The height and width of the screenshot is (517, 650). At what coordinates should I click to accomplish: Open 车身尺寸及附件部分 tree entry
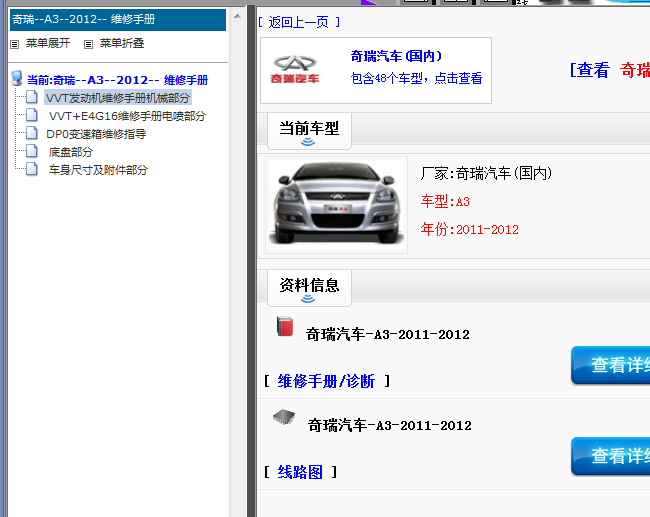(x=98, y=170)
